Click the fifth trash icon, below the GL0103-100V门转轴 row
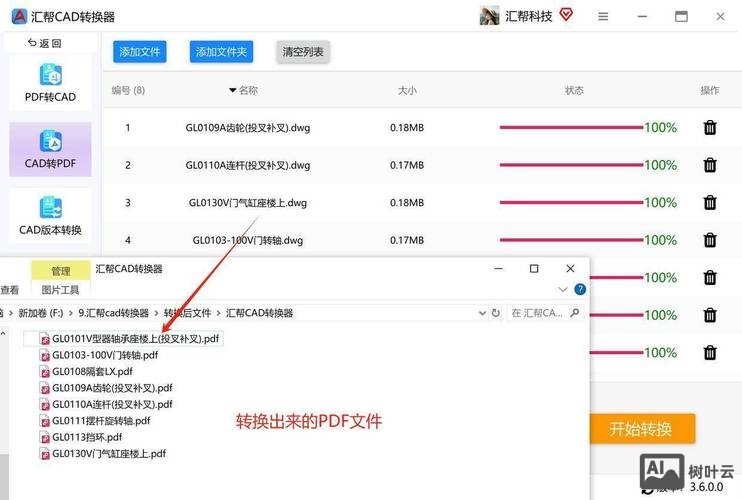The image size is (742, 500). click(x=710, y=277)
